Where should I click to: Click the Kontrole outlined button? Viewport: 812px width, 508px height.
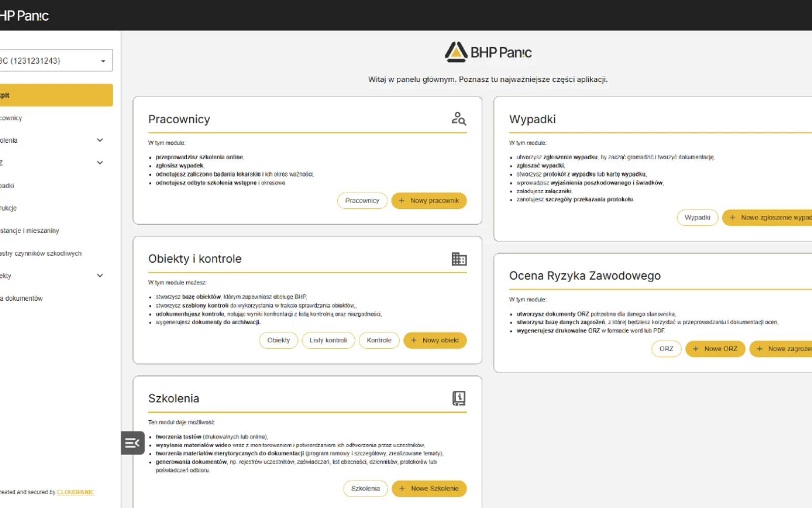point(379,340)
